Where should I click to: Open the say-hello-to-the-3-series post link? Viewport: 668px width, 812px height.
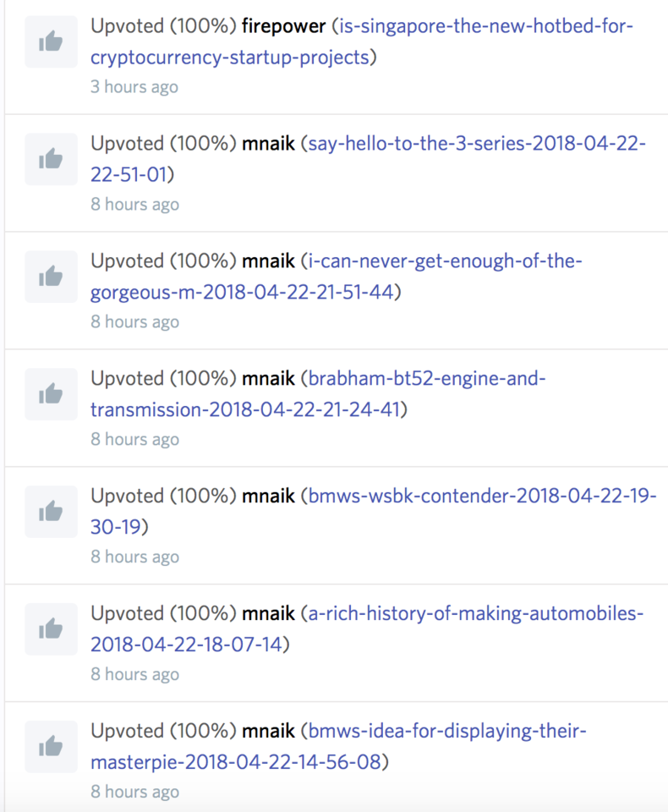[477, 143]
